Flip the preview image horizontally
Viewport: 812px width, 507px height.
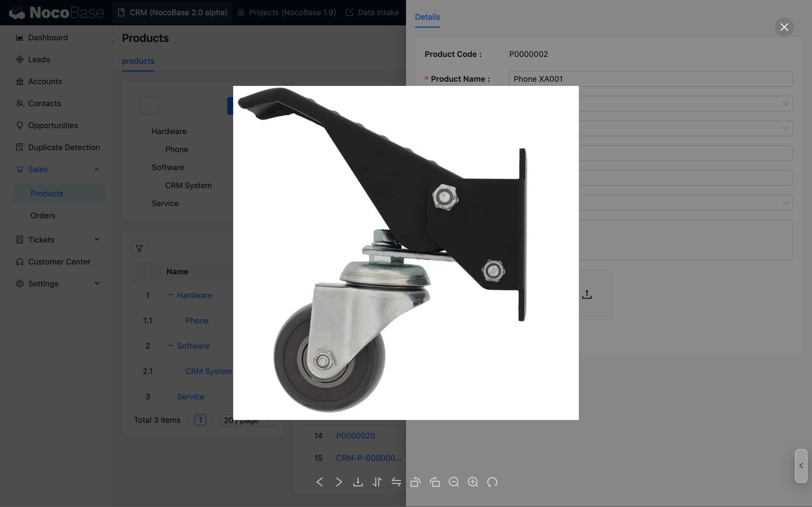coord(396,482)
